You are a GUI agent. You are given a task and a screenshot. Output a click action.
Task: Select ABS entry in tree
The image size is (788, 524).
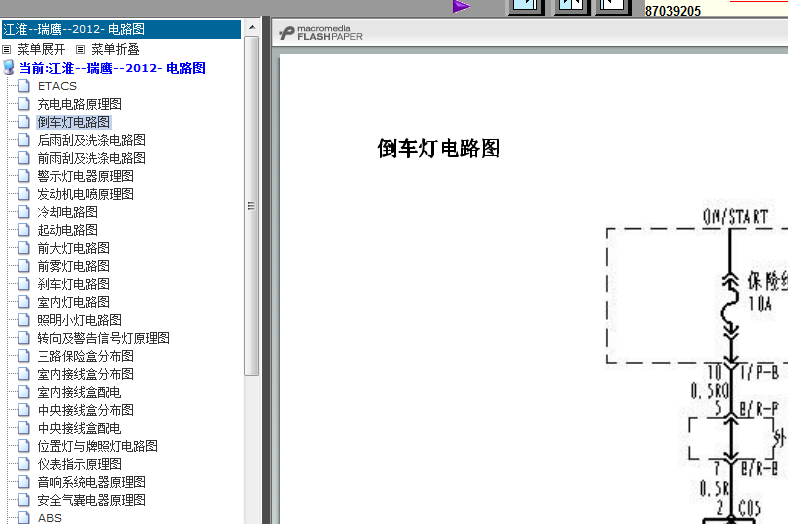click(x=50, y=518)
